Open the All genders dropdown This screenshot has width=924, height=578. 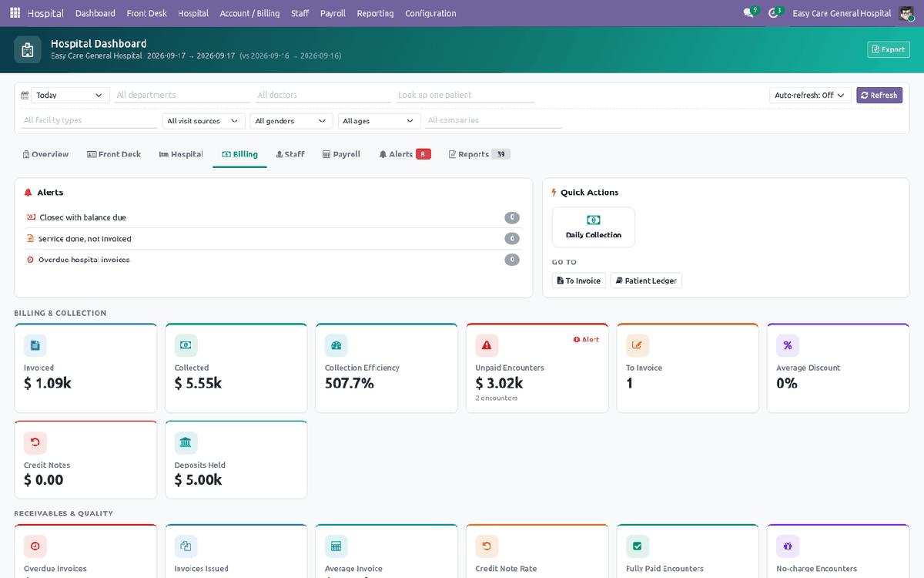pyautogui.click(x=291, y=121)
